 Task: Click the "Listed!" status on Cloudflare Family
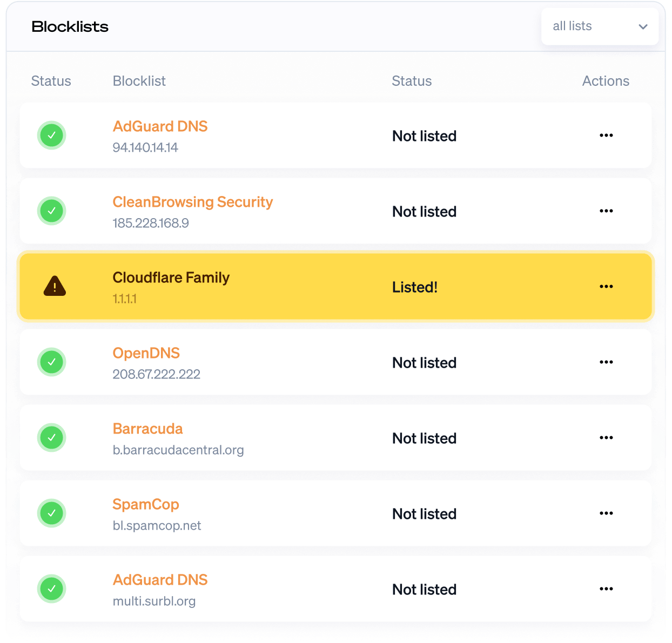coord(414,287)
